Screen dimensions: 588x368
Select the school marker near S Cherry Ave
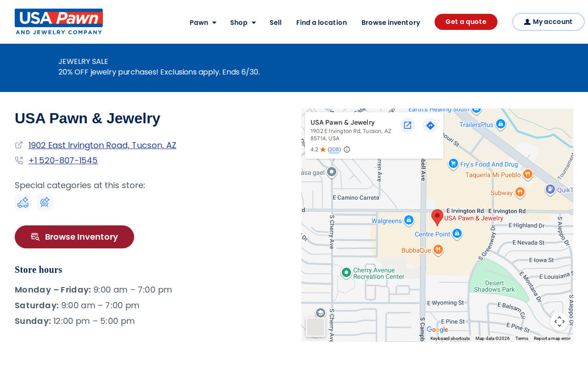click(x=320, y=313)
